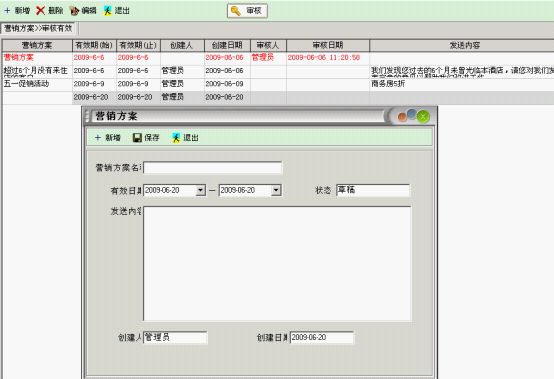Click the green close button on 营销方案 dialog
This screenshot has height=379, width=554.
423,117
